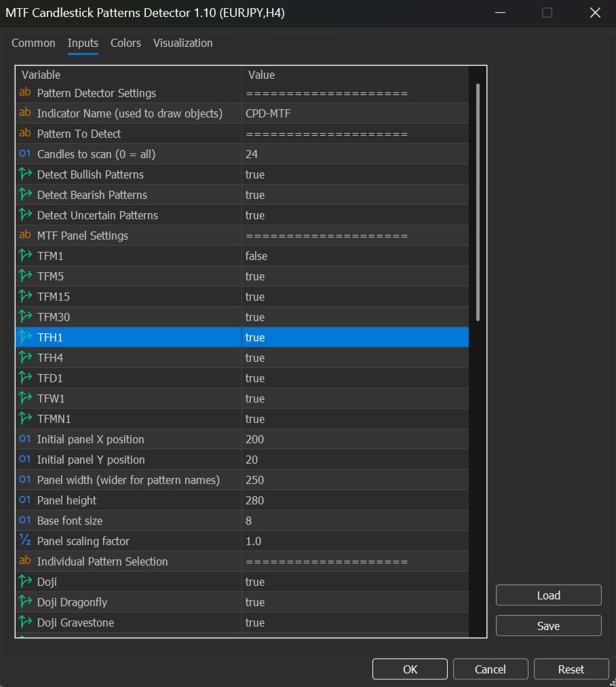The image size is (616, 687).
Task: Click the string icon beside Pattern Detector Settings
Action: pyautogui.click(x=25, y=93)
